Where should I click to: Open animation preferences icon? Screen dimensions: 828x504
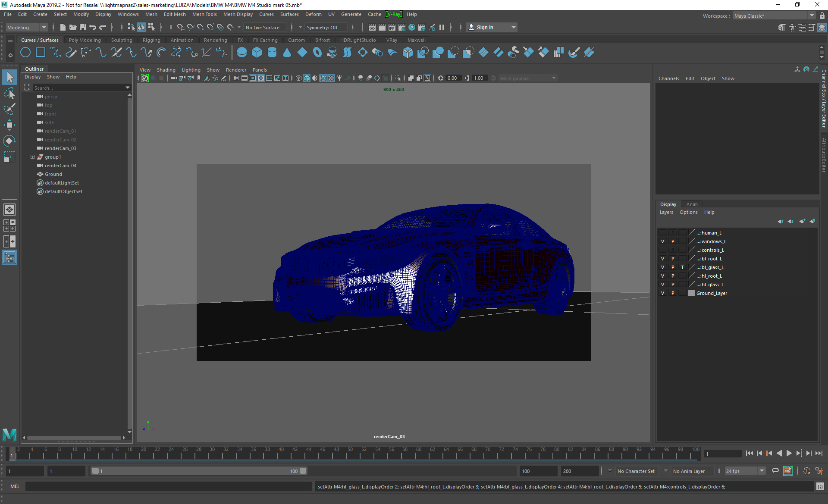(819, 471)
